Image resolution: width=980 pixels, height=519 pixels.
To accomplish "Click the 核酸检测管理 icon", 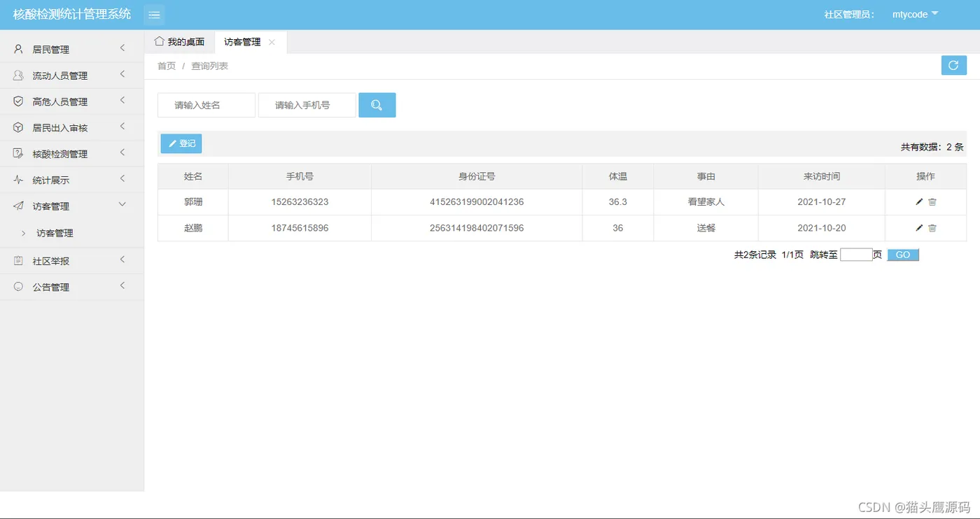I will 18,153.
